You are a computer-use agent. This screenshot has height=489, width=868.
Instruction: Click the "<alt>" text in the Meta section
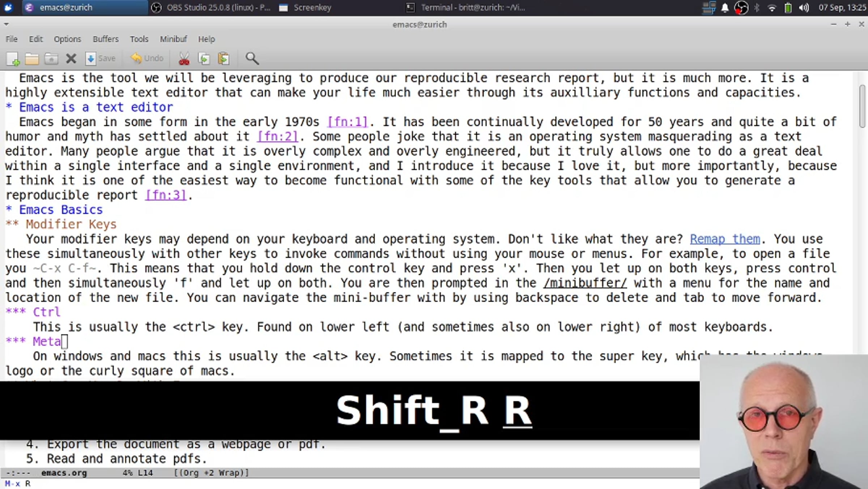tap(330, 356)
